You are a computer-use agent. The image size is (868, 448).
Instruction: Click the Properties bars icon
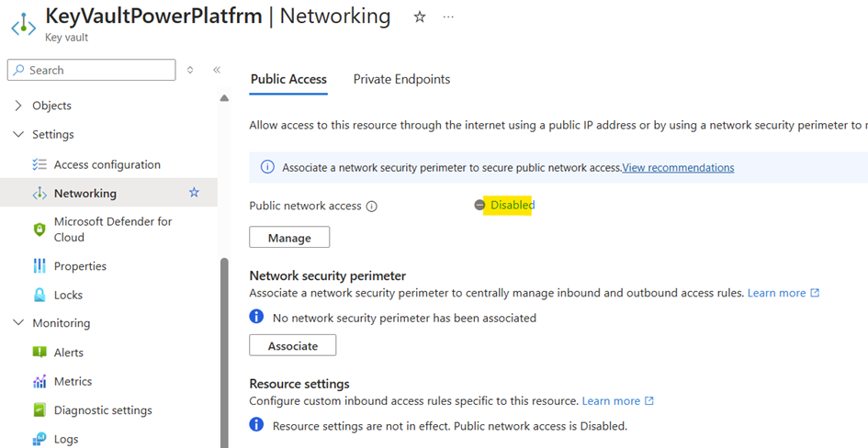(x=39, y=266)
